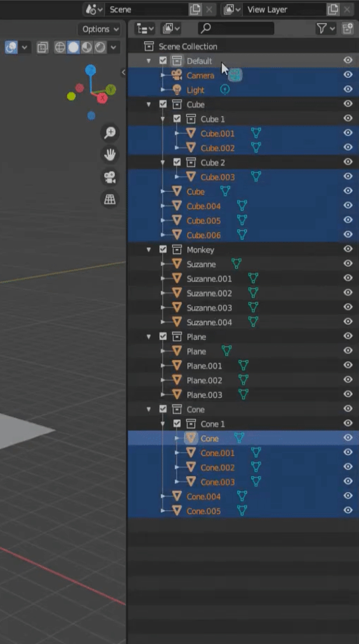Click the View Layer name field
359x644 pixels.
[x=284, y=9]
